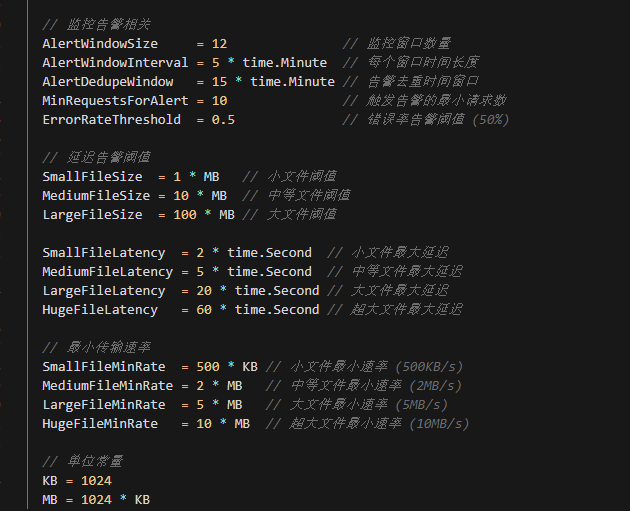The width and height of the screenshot is (630, 511).
Task: Click the AlertDedupeWindow identifier
Action: 108,82
